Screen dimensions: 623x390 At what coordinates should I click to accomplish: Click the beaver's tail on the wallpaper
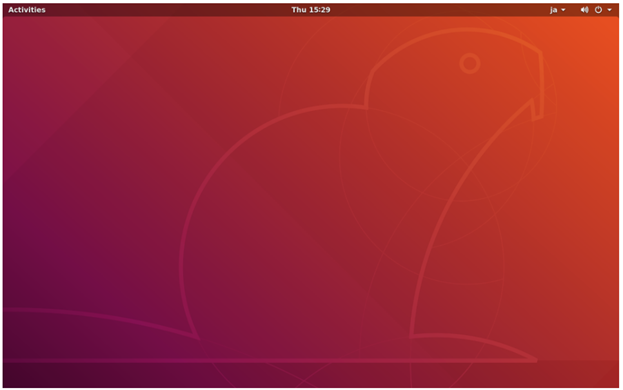[x=99, y=320]
